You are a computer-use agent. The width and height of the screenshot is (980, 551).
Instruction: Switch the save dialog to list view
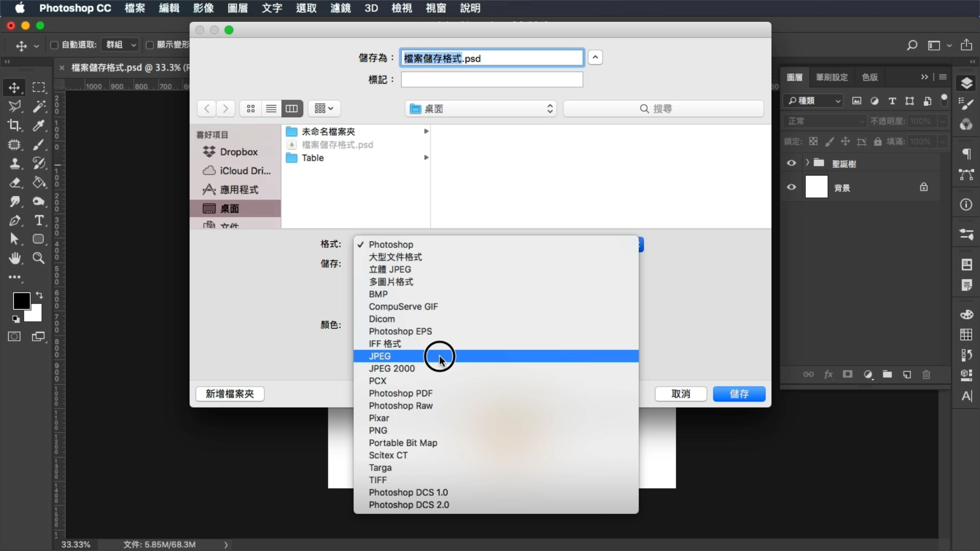(x=271, y=109)
